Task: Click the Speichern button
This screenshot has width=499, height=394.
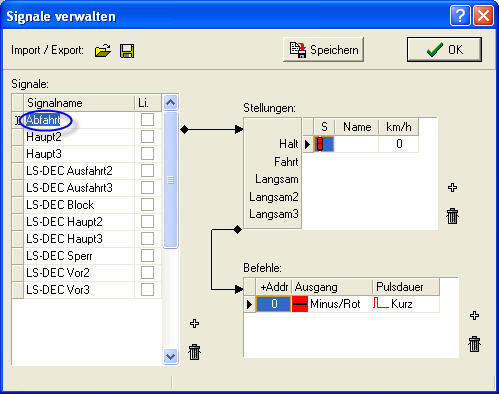Action: click(323, 50)
